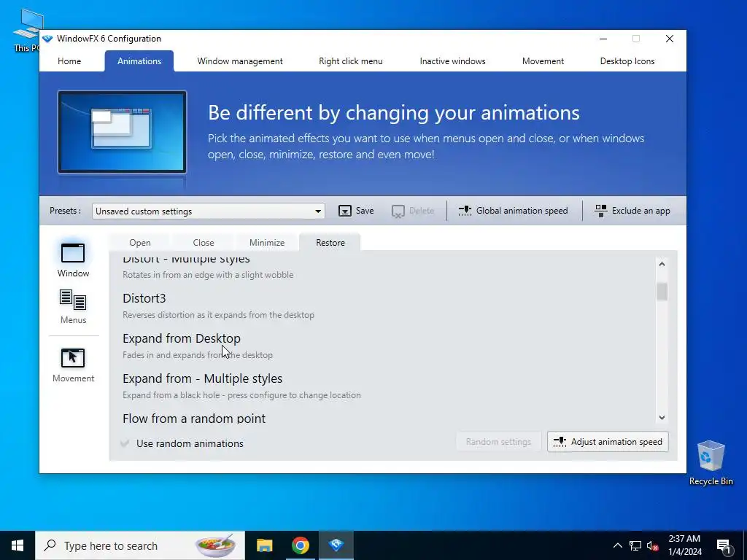Click the animation list scroll up arrow
747x560 pixels.
point(662,264)
